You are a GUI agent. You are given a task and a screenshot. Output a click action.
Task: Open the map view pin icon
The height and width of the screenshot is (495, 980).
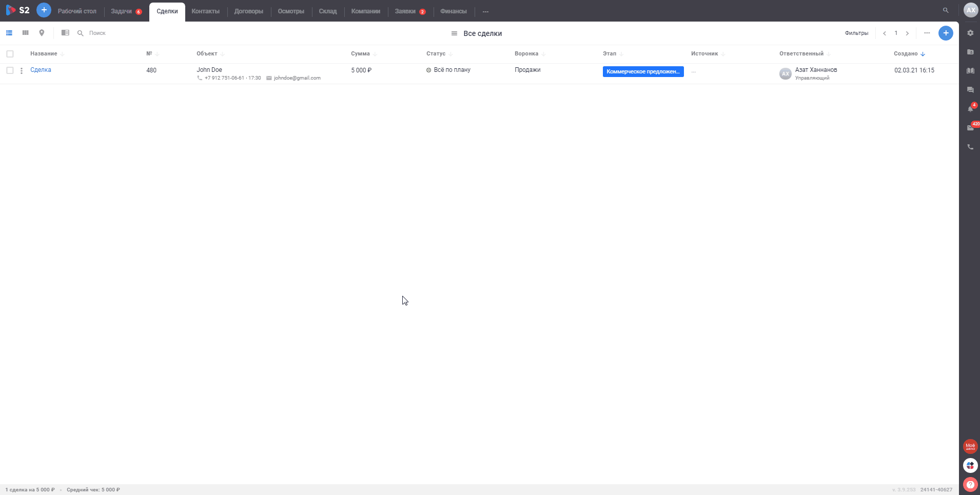42,33
